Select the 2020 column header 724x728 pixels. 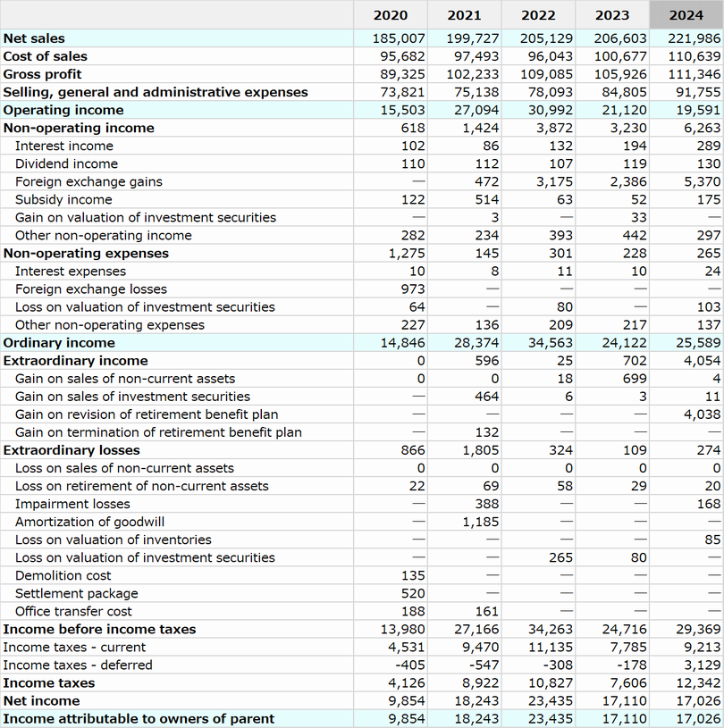pos(391,15)
